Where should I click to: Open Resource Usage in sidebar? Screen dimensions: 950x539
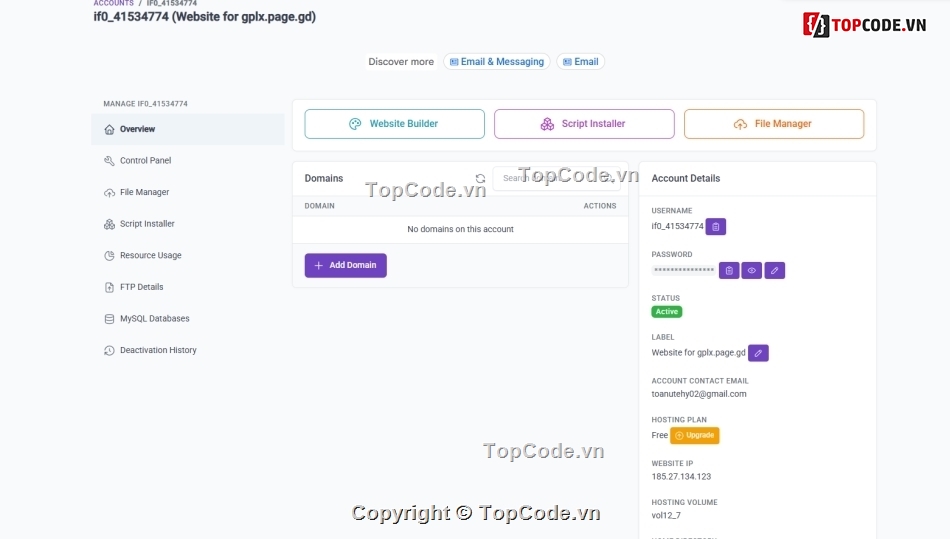[x=188, y=255]
